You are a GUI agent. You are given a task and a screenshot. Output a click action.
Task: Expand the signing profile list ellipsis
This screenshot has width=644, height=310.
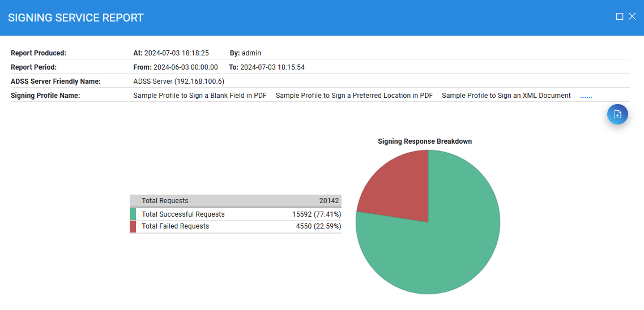586,96
